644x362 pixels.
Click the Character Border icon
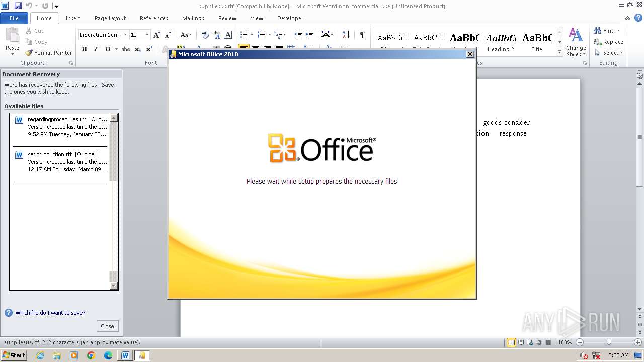coord(228,35)
